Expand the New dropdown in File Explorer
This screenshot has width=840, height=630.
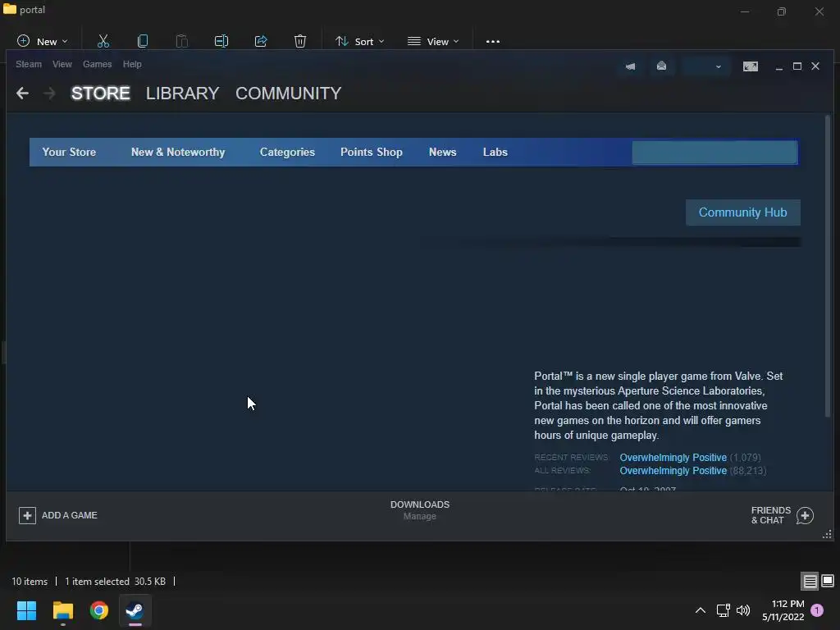43,41
